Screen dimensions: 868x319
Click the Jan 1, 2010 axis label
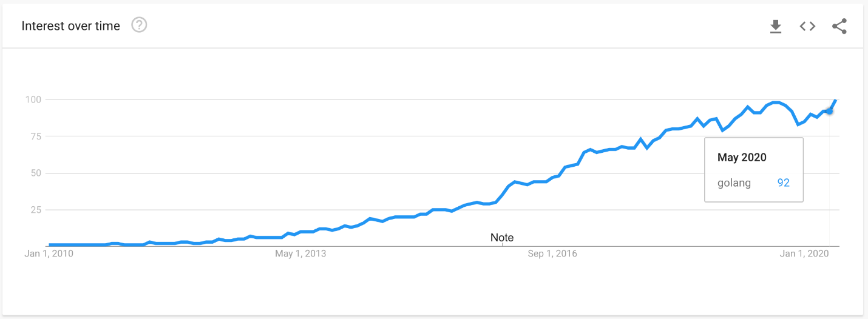[49, 254]
